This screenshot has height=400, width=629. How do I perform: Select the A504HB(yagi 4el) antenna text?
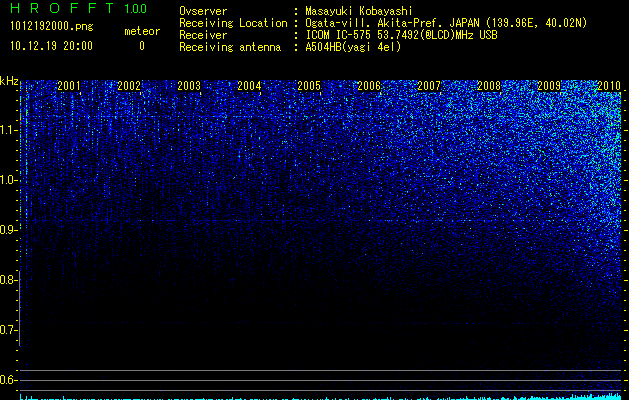pyautogui.click(x=353, y=47)
